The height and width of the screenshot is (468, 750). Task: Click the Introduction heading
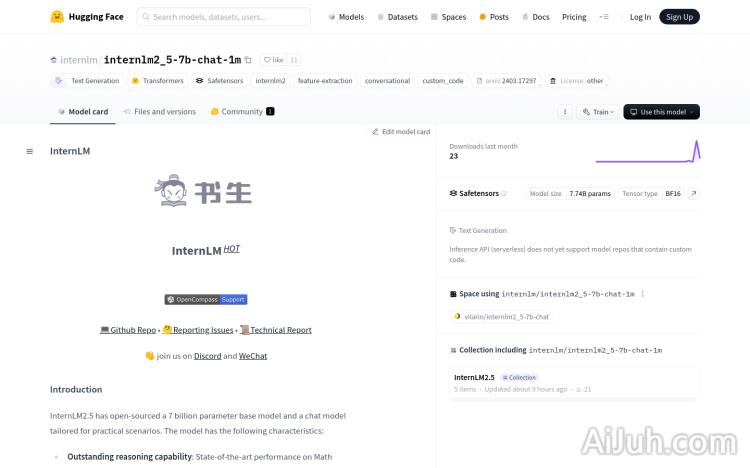point(76,390)
